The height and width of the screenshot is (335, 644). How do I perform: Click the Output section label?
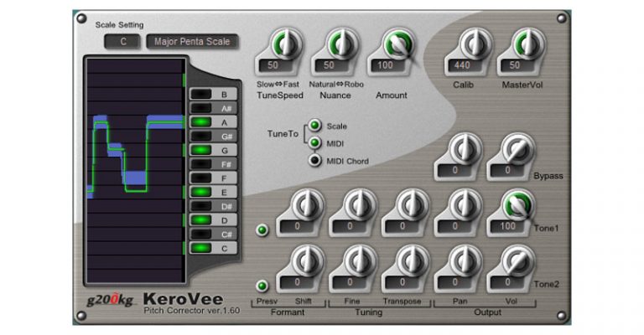[x=487, y=312]
